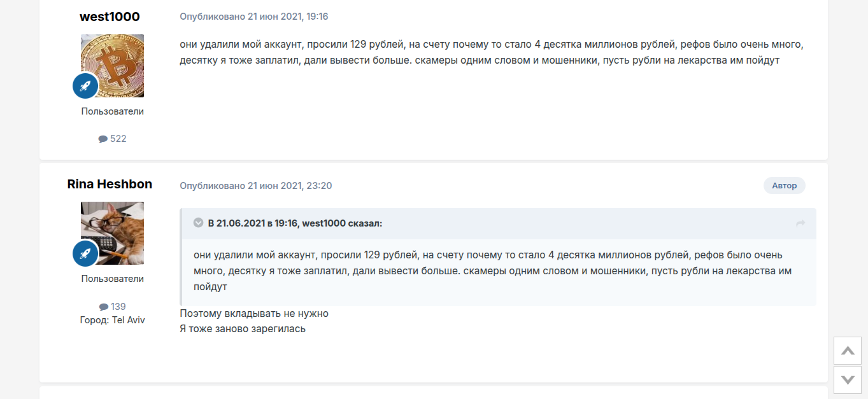Open the west1000 username profile link

(x=110, y=17)
